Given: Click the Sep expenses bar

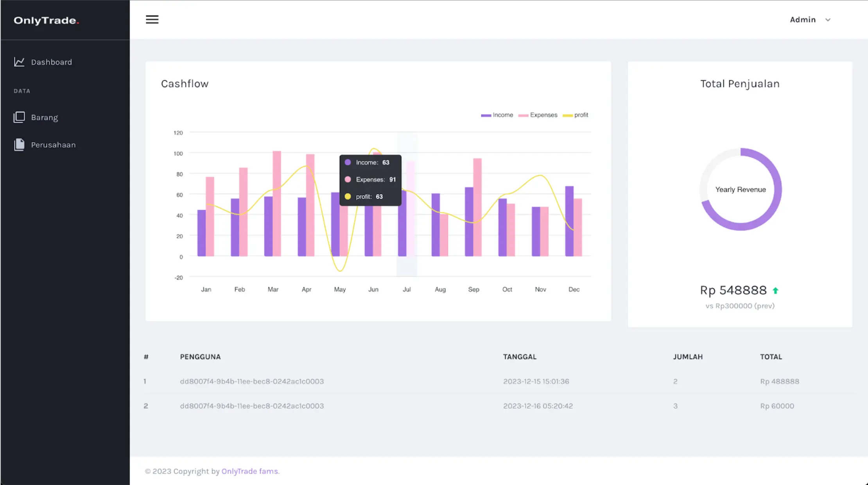Looking at the screenshot, I should [x=477, y=207].
